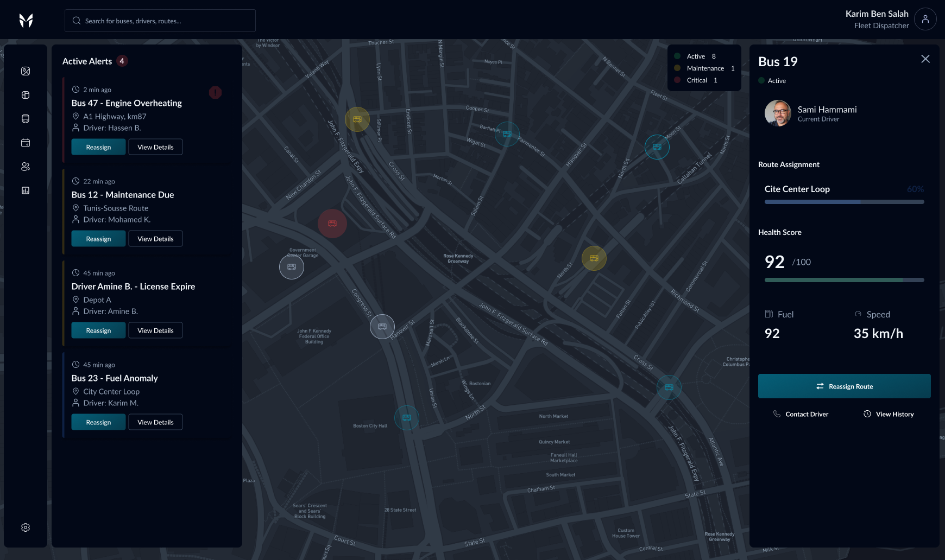Click Driver: Hassen B. text
945x560 pixels.
click(x=112, y=128)
